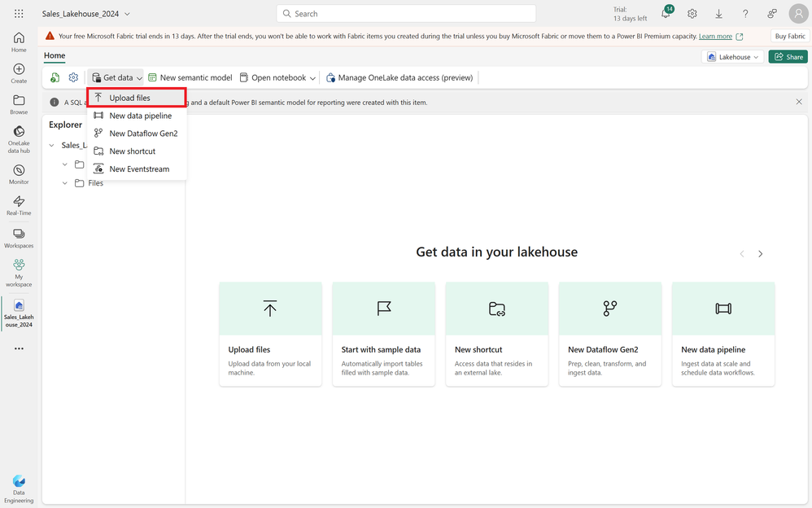
Task: Select the Upload files card
Action: (x=270, y=335)
